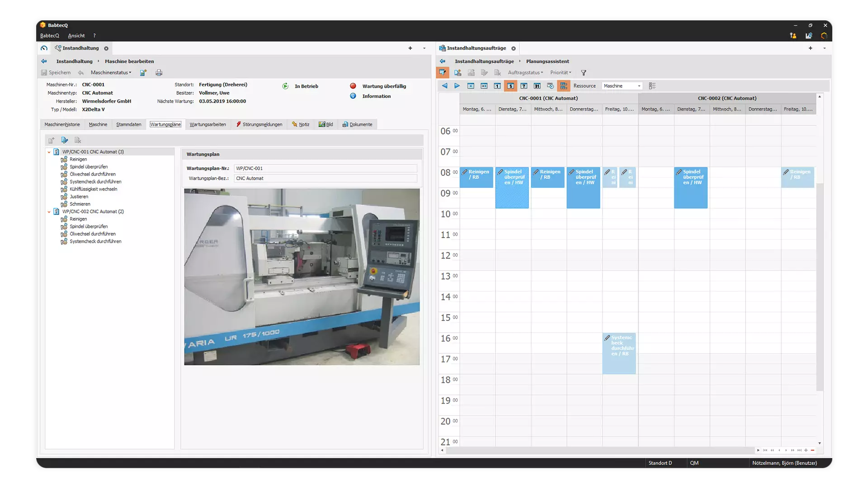Switch to the Maschine tab
Image resolution: width=868 pixels, height=488 pixels.
(x=98, y=124)
